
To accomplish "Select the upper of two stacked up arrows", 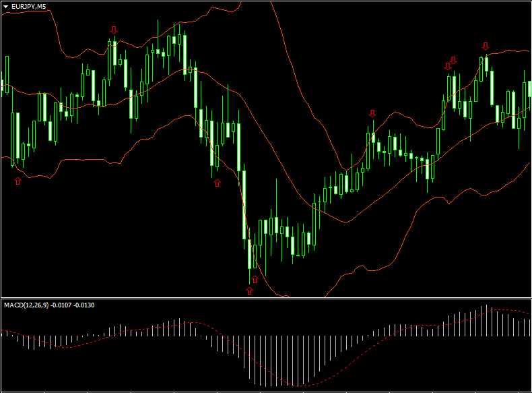I will pos(255,278).
